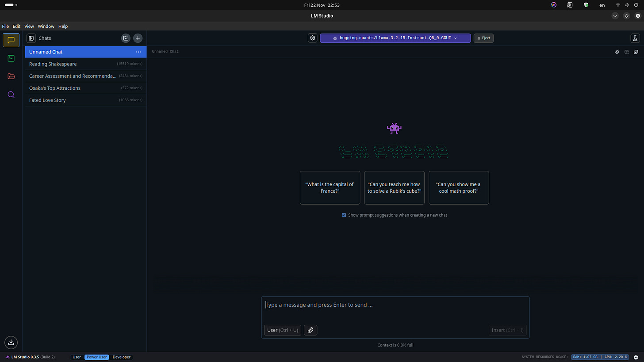Switch to Developer mode

pyautogui.click(x=122, y=357)
